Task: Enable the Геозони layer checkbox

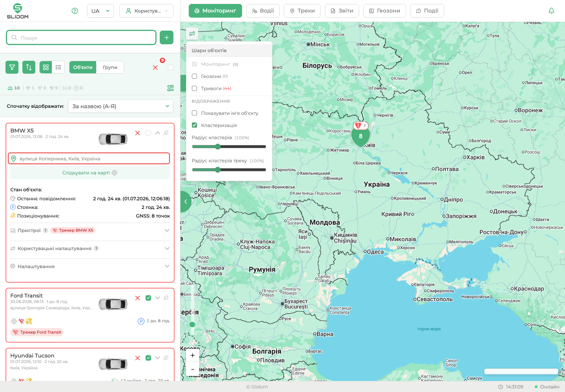Action: [194, 76]
